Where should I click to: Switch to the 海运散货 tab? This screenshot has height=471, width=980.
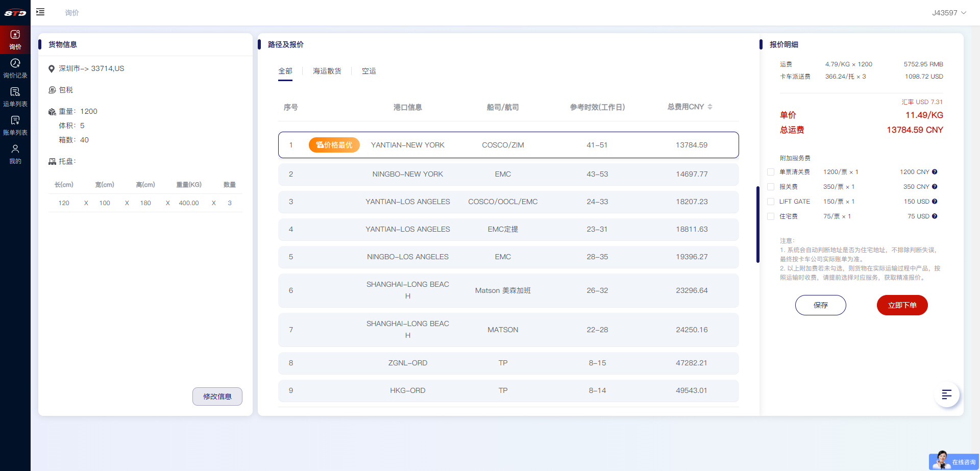[327, 71]
